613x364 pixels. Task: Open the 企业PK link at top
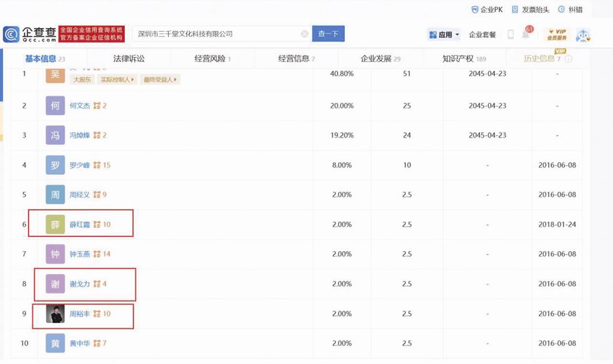(487, 9)
